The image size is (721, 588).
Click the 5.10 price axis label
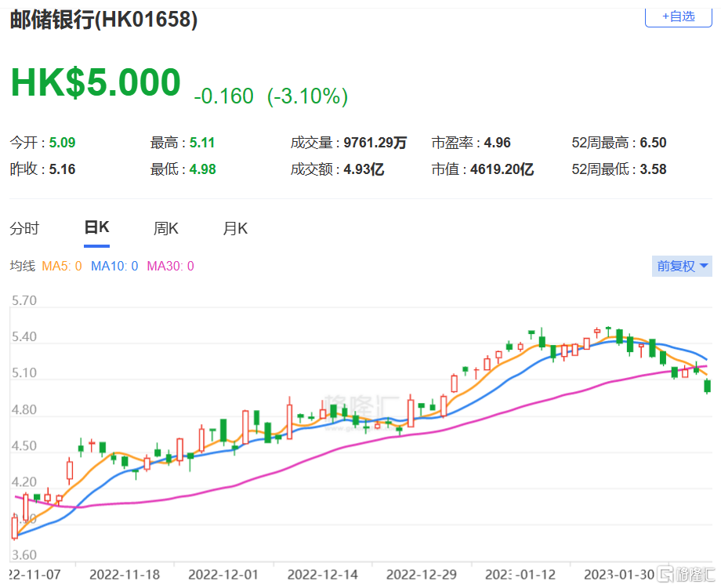[24, 373]
